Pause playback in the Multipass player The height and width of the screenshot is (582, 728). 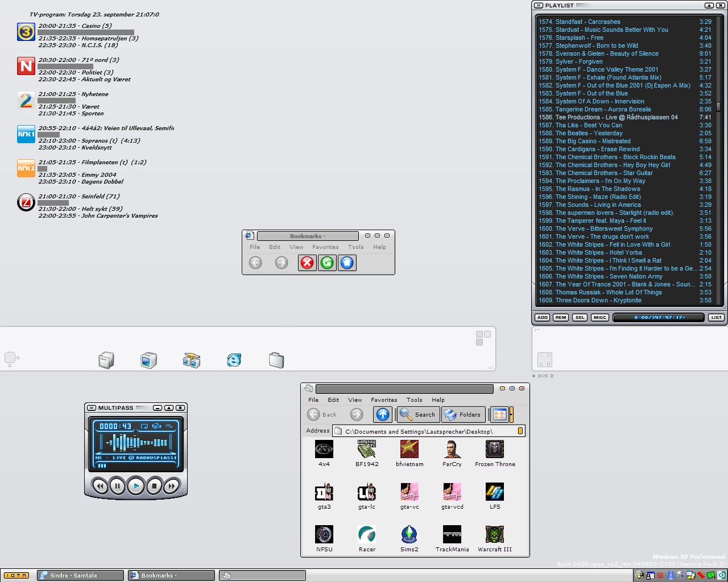118,486
